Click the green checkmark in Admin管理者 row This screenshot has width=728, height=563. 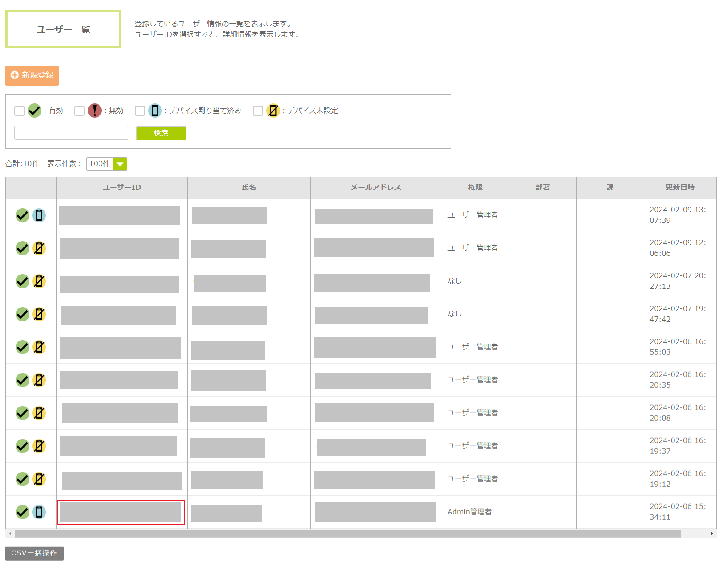coord(22,512)
